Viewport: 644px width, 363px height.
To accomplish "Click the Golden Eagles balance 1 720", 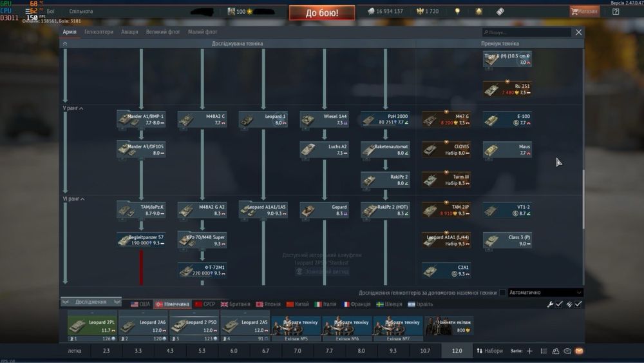I will (x=428, y=12).
